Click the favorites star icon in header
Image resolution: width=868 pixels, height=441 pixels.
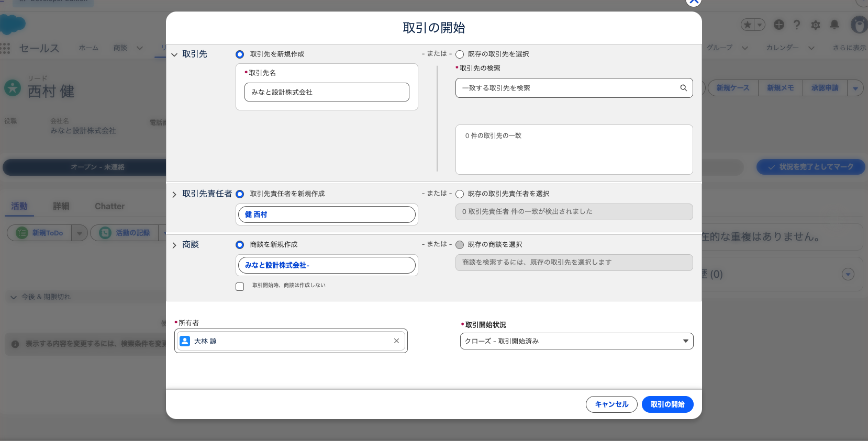[x=748, y=25]
